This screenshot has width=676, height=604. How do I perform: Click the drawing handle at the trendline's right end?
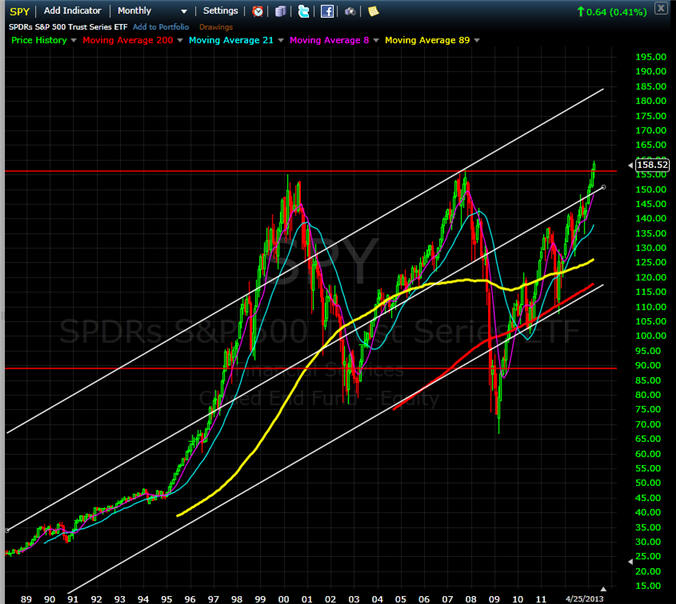click(x=604, y=187)
